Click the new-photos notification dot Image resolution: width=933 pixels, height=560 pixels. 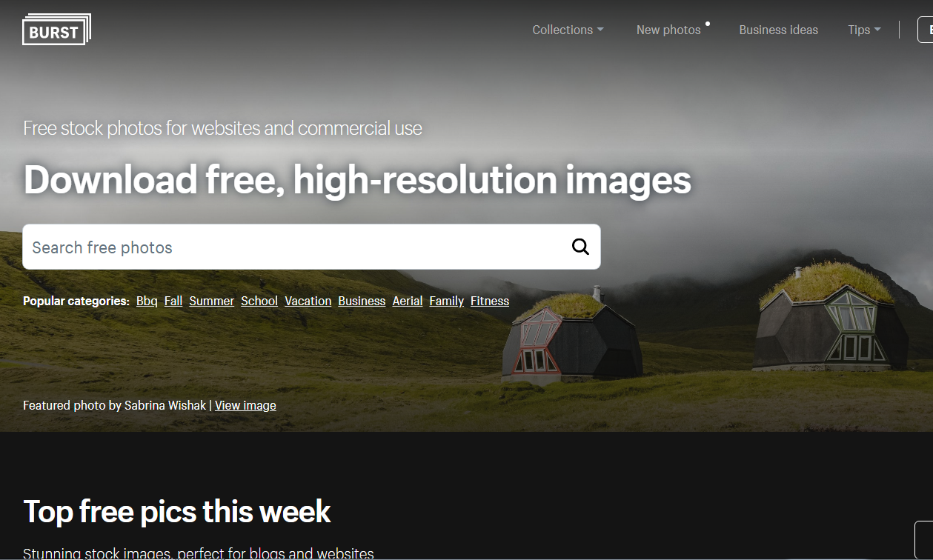[x=708, y=24]
